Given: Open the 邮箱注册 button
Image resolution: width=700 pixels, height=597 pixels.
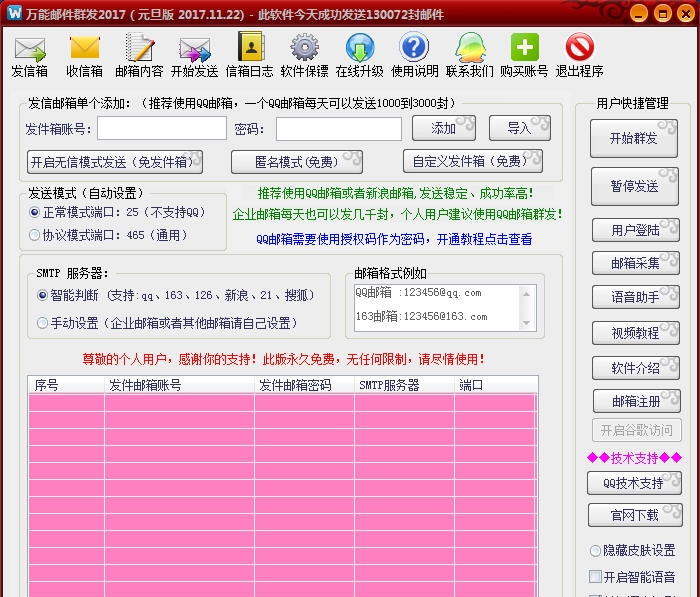Looking at the screenshot, I should pos(637,401).
